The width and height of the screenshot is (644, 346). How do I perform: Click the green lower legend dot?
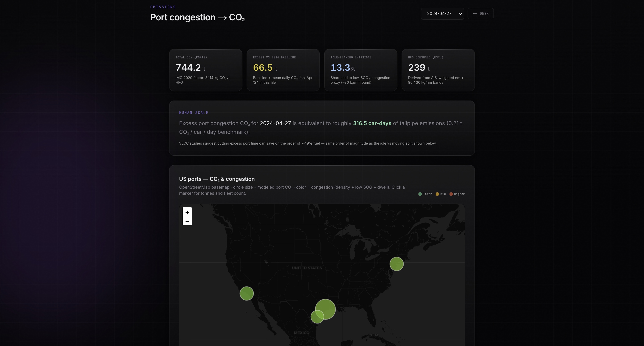(x=420, y=194)
